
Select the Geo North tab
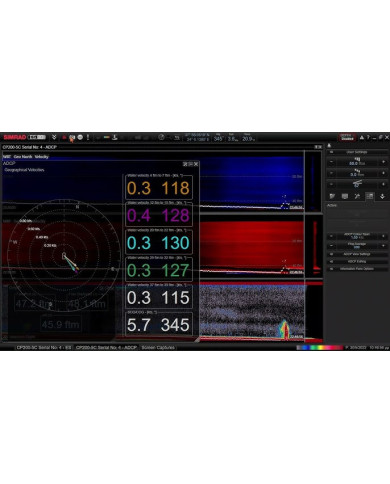click(x=23, y=157)
